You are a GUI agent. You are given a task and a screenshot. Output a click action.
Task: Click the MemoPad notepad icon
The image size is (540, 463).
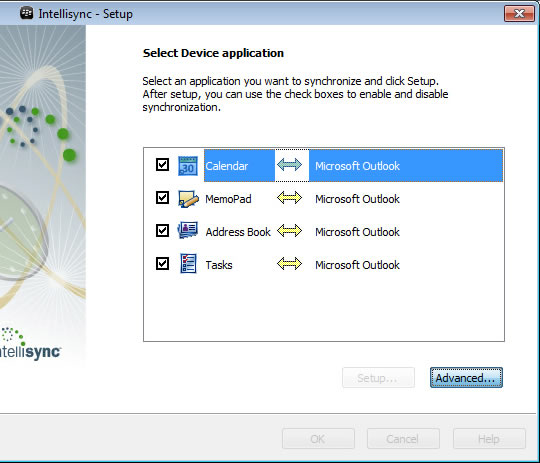pyautogui.click(x=188, y=199)
